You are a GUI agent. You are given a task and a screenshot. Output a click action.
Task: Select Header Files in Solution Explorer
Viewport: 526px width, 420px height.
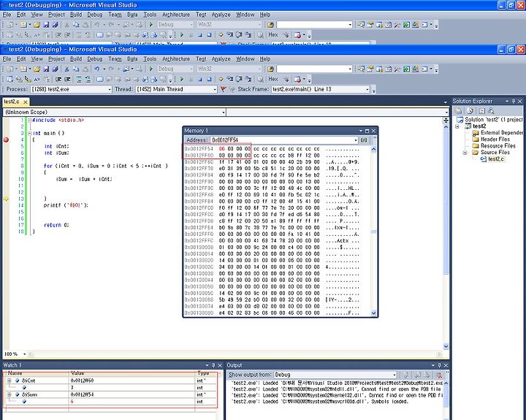[x=495, y=140]
